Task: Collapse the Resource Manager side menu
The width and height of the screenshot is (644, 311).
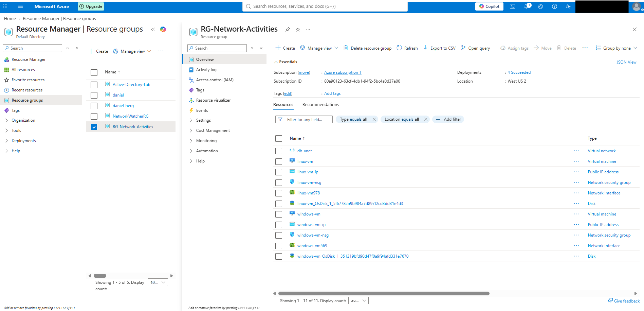Action: coord(77,48)
